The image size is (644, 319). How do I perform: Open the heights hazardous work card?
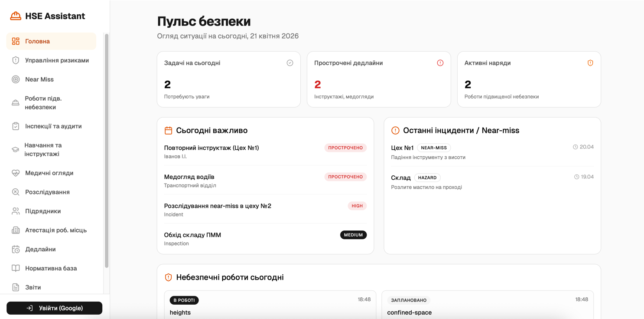pos(270,306)
